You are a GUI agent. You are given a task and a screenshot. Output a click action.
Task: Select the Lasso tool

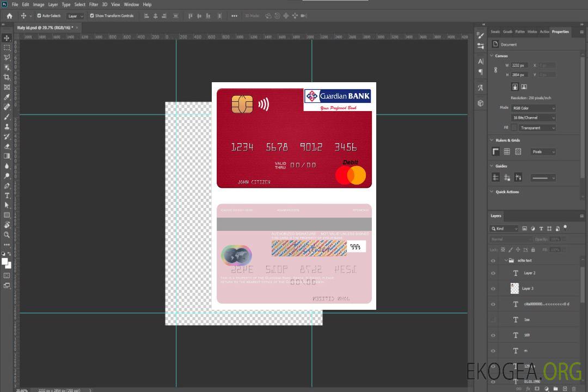click(x=7, y=57)
